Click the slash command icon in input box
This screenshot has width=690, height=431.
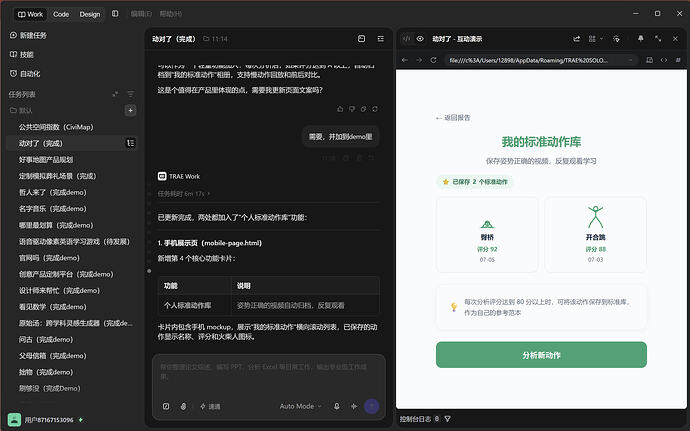coord(166,406)
